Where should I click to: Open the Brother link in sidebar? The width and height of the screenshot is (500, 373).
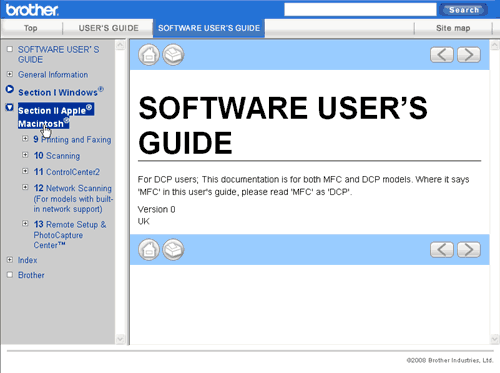click(x=31, y=275)
